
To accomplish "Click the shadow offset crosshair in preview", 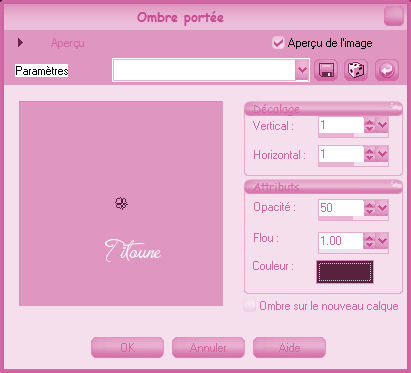I will pos(121,203).
